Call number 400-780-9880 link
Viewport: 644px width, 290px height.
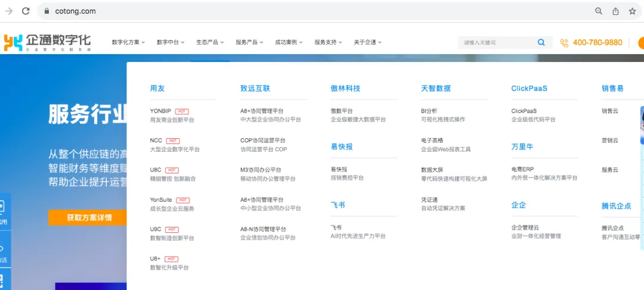click(x=597, y=43)
